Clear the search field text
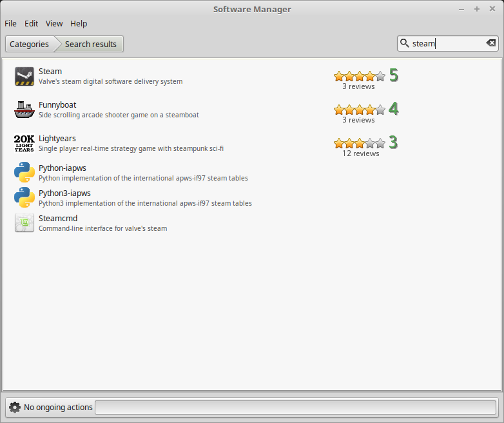Viewport: 504px width, 423px height. tap(491, 43)
